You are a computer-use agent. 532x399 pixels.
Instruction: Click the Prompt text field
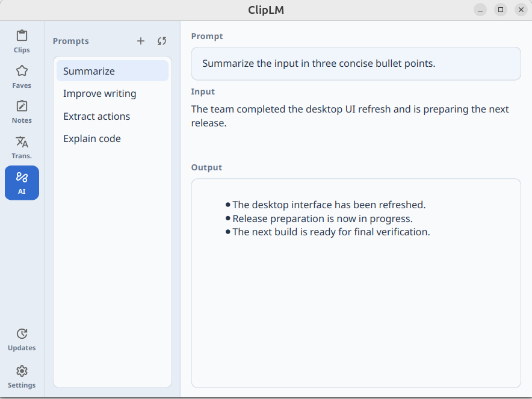tap(356, 63)
